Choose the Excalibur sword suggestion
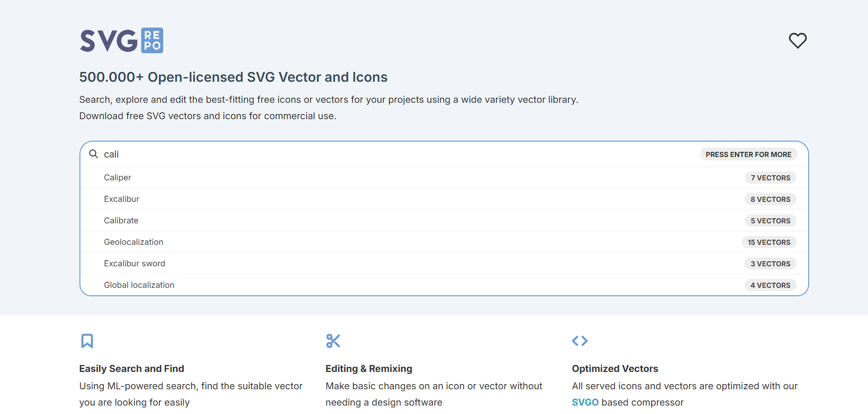Screen dimensions: 868x414 point(135,264)
